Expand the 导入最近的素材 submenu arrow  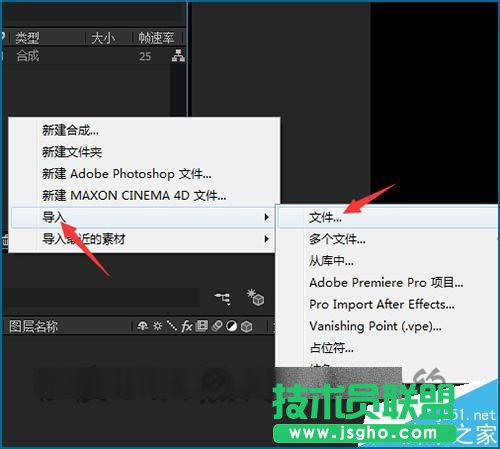click(266, 239)
